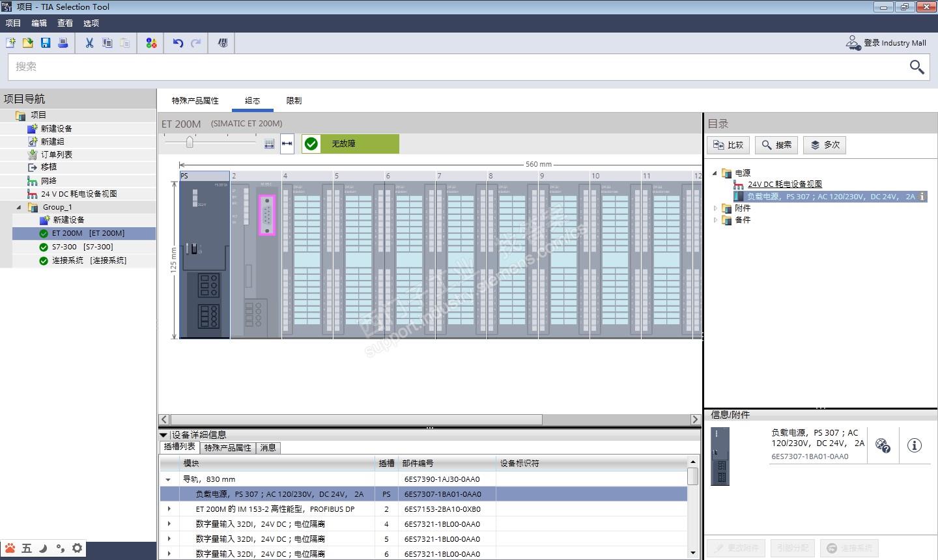Click the horizontal scrollbar under the rack view
Image resolution: width=938 pixels, height=560 pixels.
coord(356,419)
